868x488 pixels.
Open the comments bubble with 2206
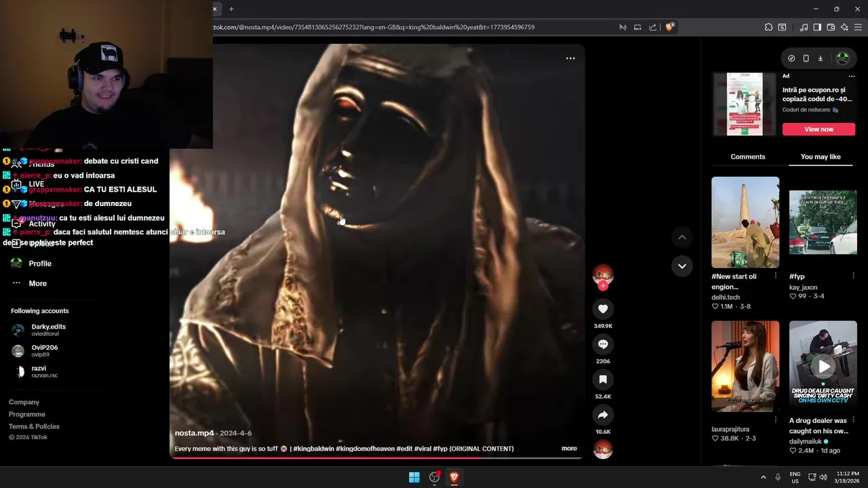(603, 344)
